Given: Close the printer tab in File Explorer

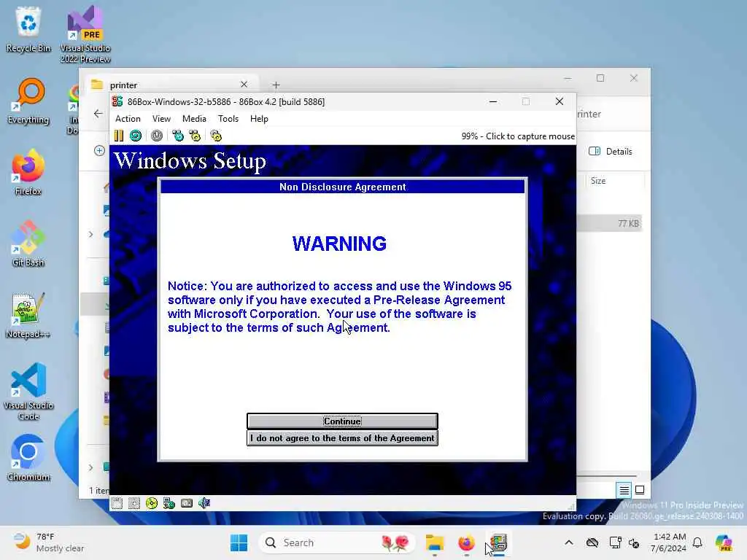Looking at the screenshot, I should 244,85.
